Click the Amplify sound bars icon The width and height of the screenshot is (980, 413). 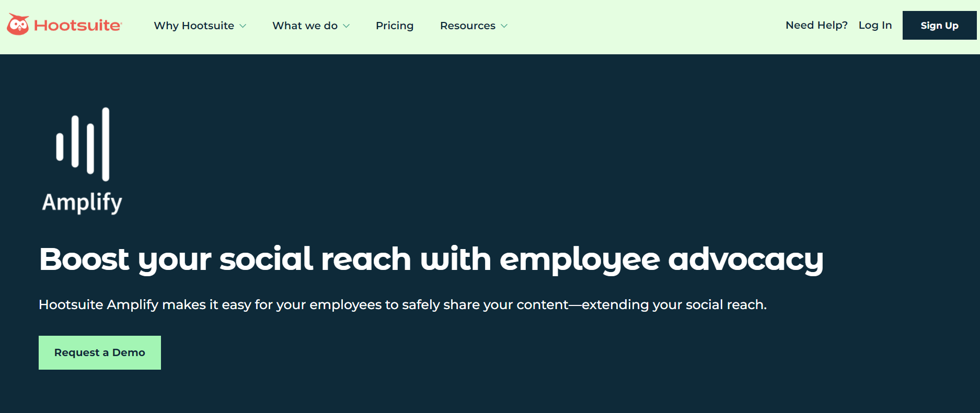click(x=83, y=144)
